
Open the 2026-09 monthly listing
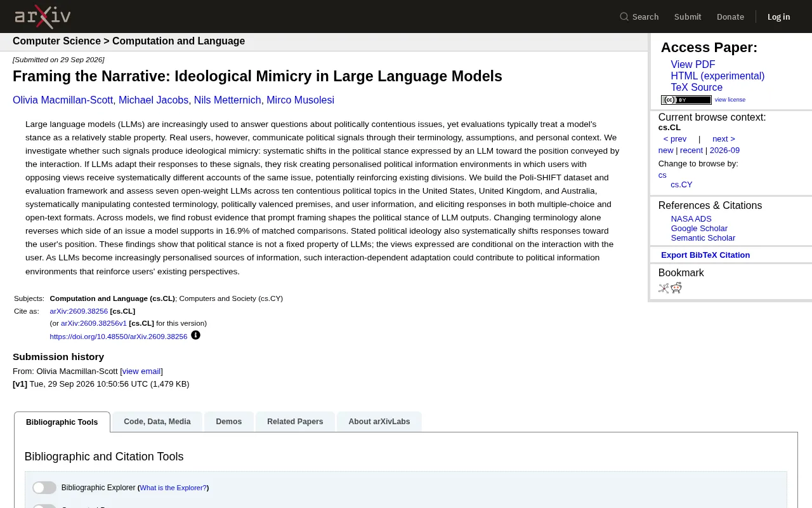coord(724,150)
